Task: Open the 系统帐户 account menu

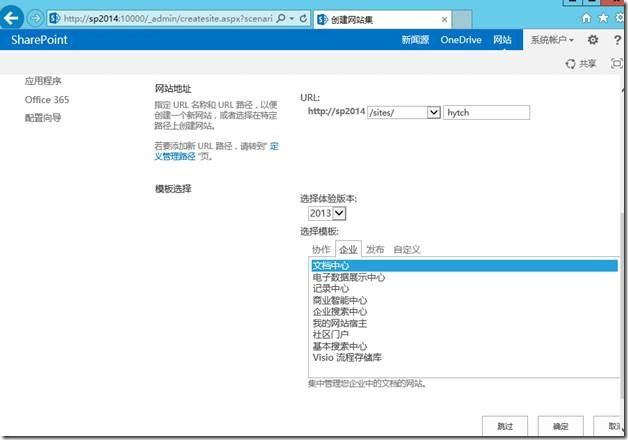Action: pos(552,40)
